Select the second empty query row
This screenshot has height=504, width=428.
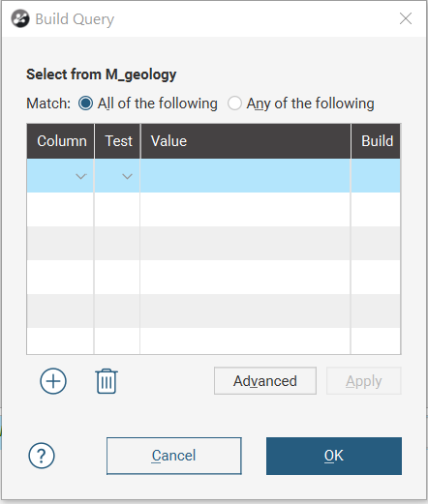(214, 210)
